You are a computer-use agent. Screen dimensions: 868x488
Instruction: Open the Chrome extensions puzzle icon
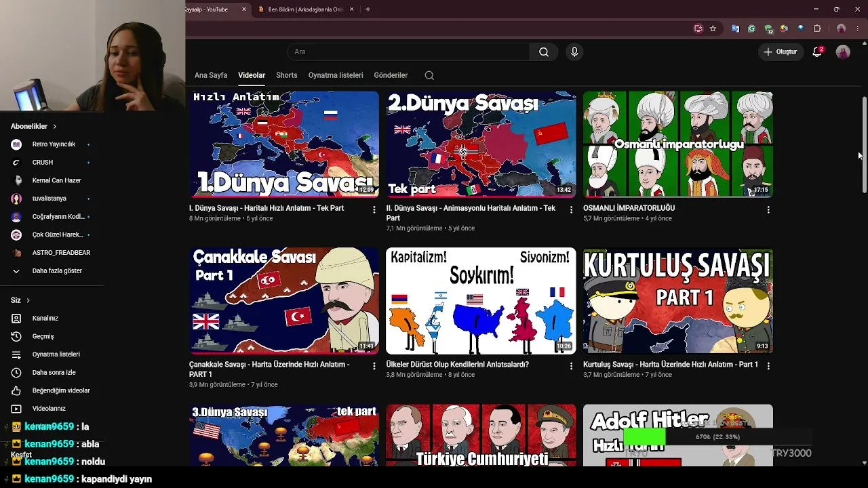coord(817,28)
